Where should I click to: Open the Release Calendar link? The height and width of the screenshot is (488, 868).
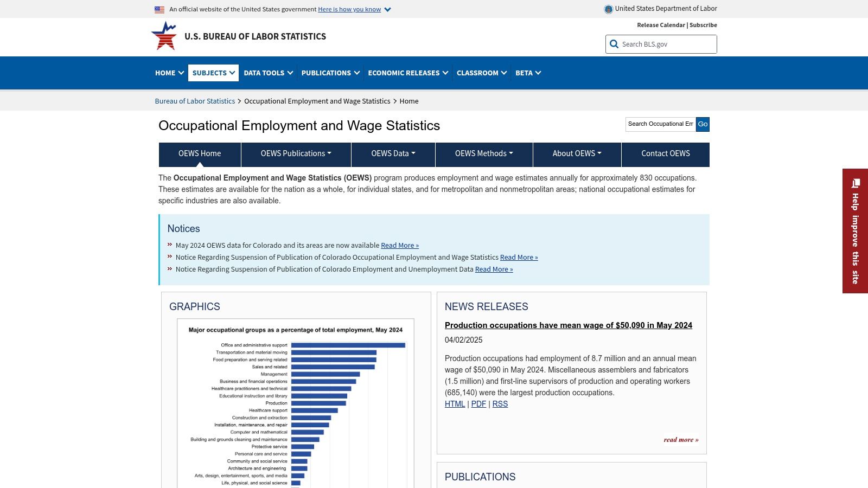point(660,25)
